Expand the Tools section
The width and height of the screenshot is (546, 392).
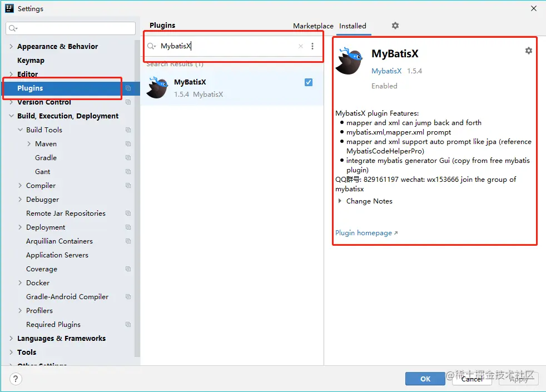pyautogui.click(x=11, y=353)
